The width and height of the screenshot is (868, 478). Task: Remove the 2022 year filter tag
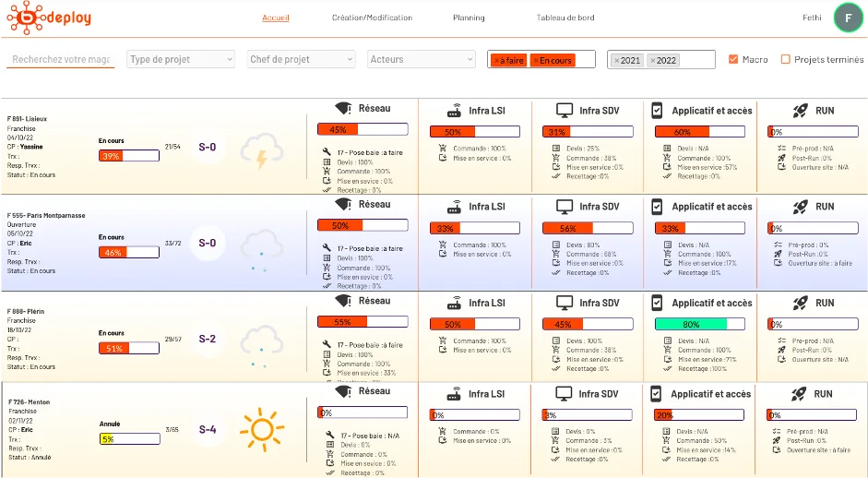(x=653, y=60)
